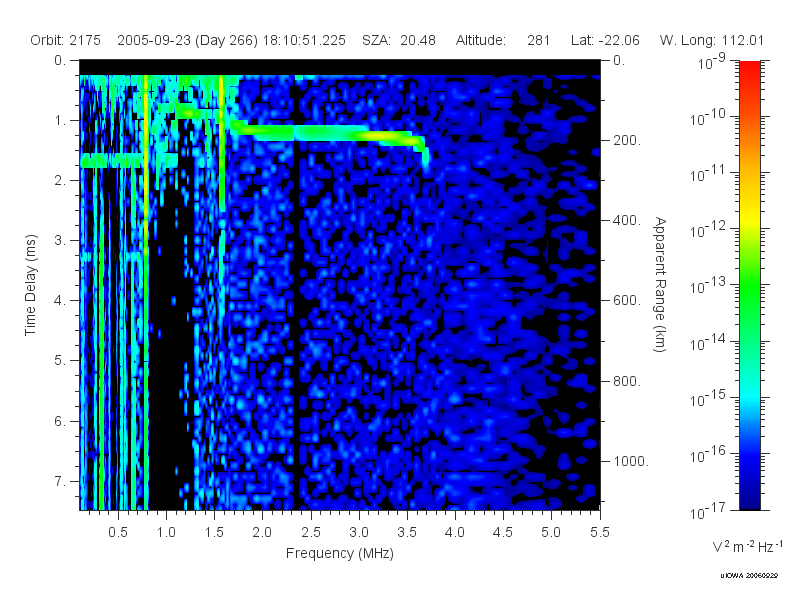The image size is (800, 600).
Task: Click the '1.5' frequency tick label
Action: pos(214,532)
